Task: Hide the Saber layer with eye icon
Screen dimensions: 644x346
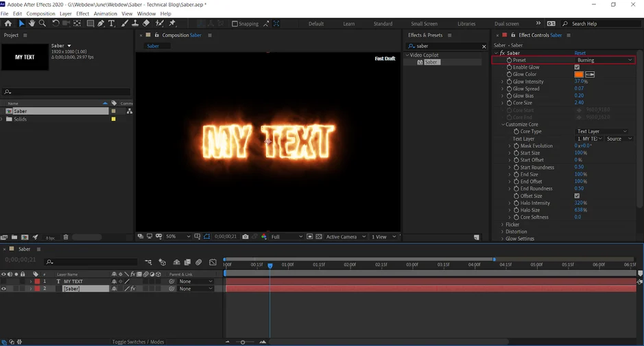Action: point(3,289)
